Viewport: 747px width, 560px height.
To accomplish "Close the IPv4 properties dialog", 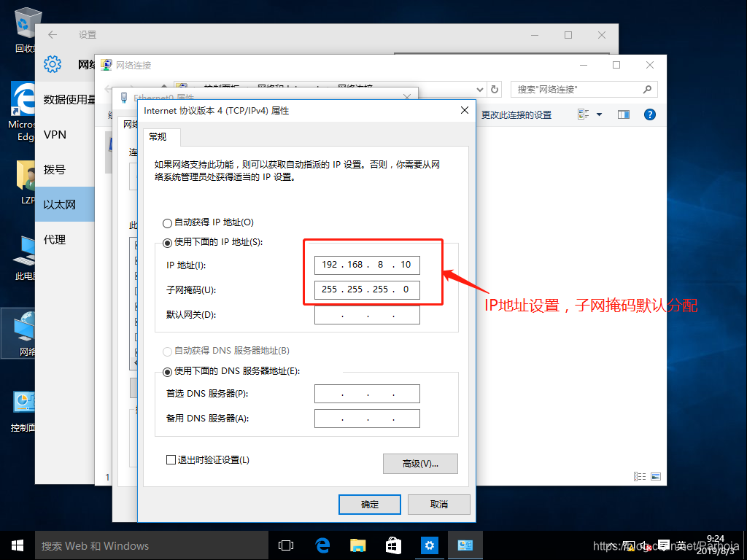I will (465, 111).
